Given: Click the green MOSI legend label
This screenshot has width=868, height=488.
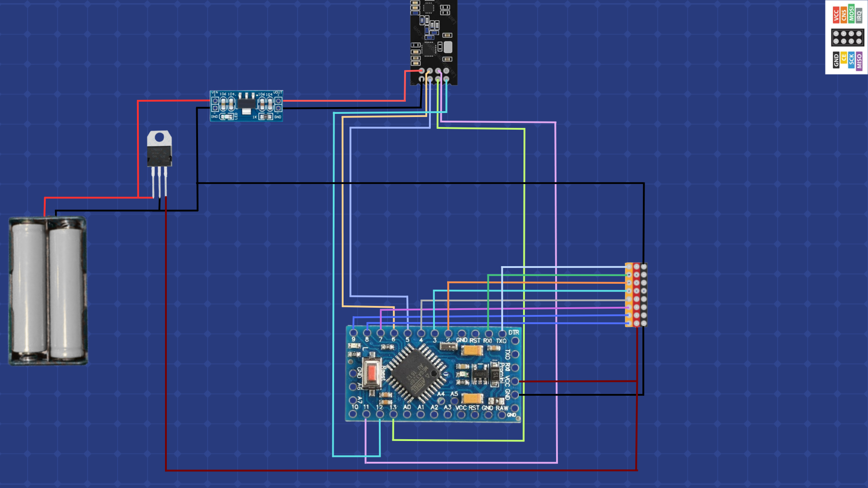Looking at the screenshot, I should click(x=851, y=14).
